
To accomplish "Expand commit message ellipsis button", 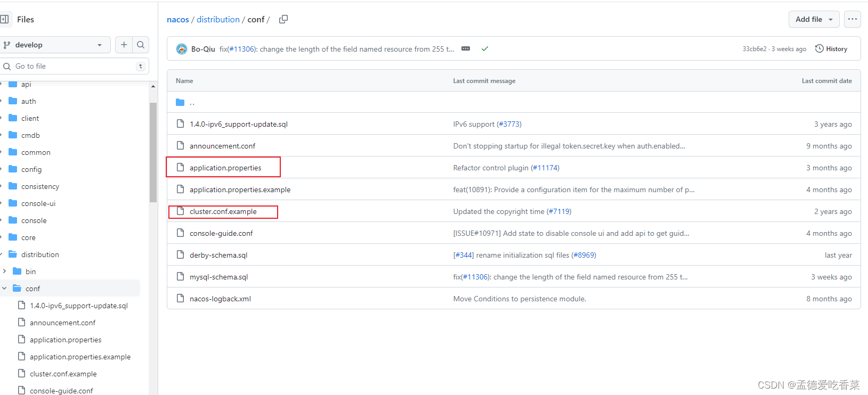I will click(x=466, y=48).
